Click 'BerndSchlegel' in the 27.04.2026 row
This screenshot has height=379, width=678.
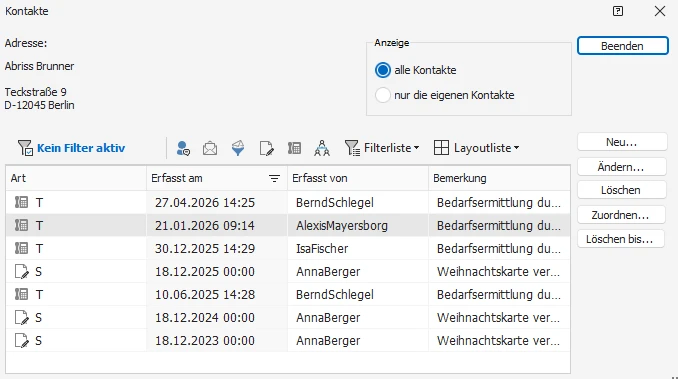[335, 203]
